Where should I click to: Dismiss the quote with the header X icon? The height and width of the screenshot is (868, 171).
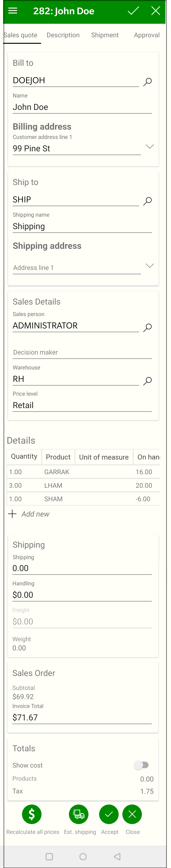pyautogui.click(x=156, y=11)
